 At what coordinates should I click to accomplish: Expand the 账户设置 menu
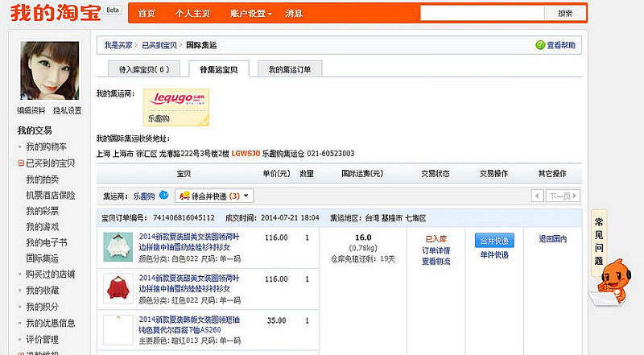coord(250,14)
